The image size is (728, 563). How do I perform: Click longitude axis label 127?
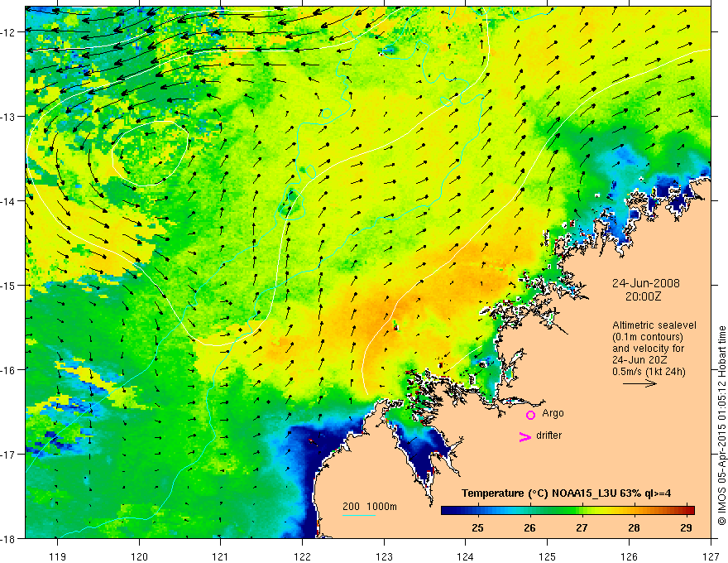coord(711,556)
